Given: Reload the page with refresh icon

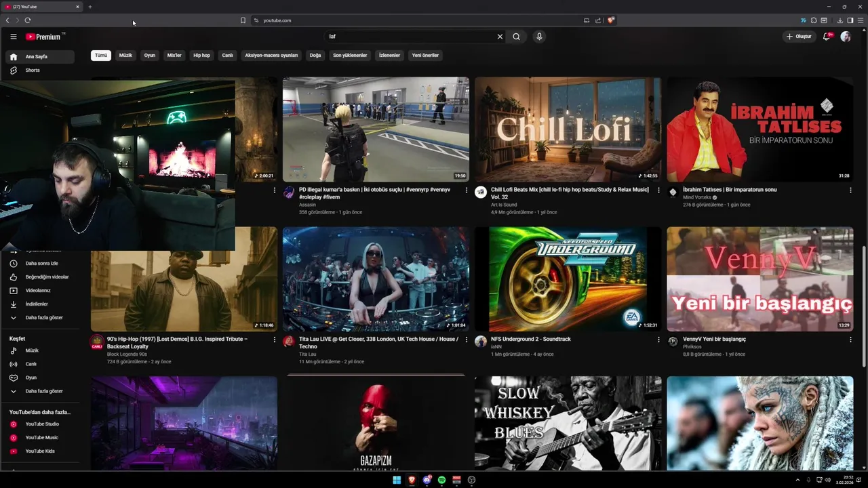Looking at the screenshot, I should (27, 20).
